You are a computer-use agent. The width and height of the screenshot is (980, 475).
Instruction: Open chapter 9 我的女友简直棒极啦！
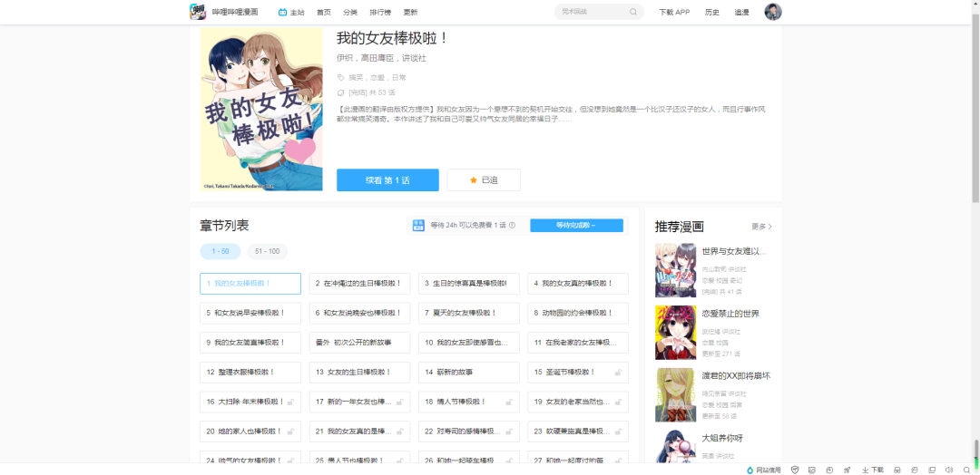(x=250, y=343)
